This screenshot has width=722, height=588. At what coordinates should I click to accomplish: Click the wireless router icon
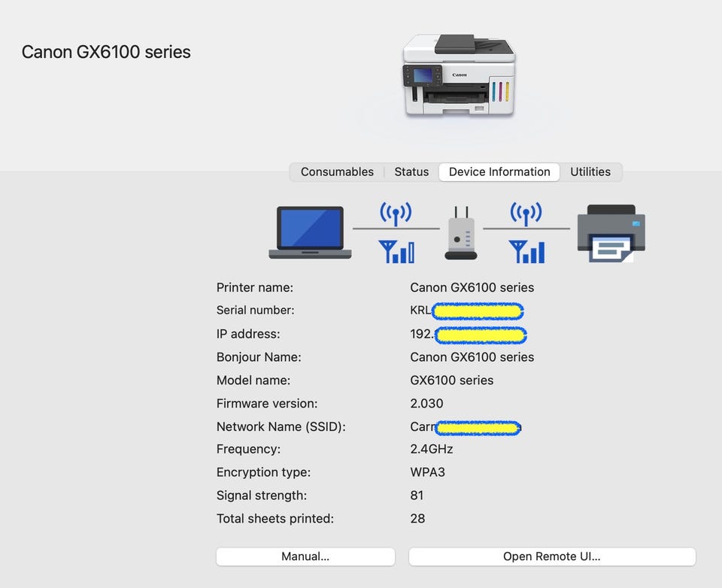461,233
